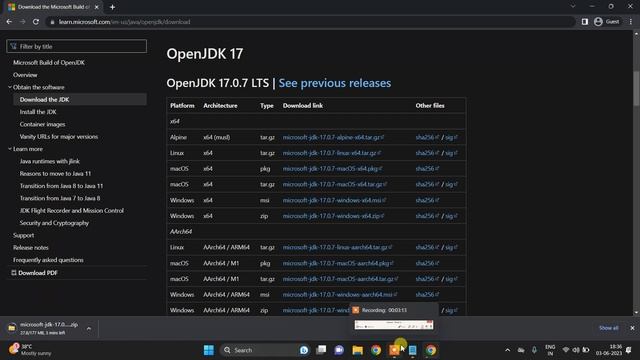Download microsoft-jdk-17.0.7-linux-aarch64.tar.gz

click(x=337, y=247)
